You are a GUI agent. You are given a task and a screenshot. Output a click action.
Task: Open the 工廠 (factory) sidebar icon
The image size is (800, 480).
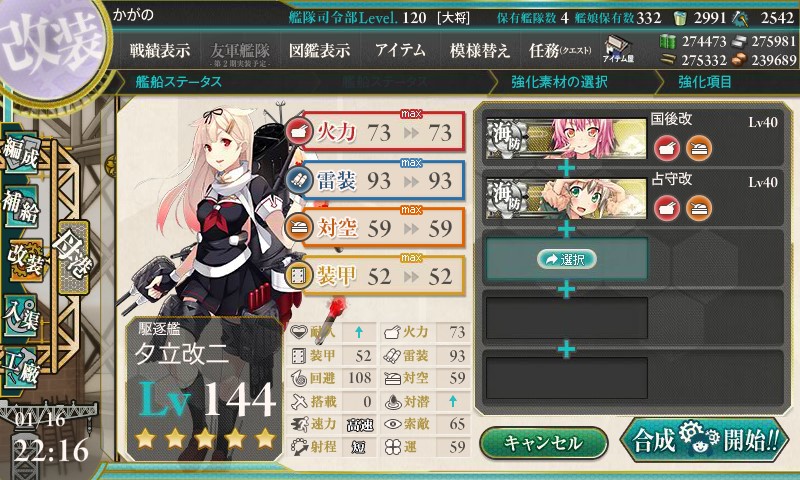click(x=21, y=368)
